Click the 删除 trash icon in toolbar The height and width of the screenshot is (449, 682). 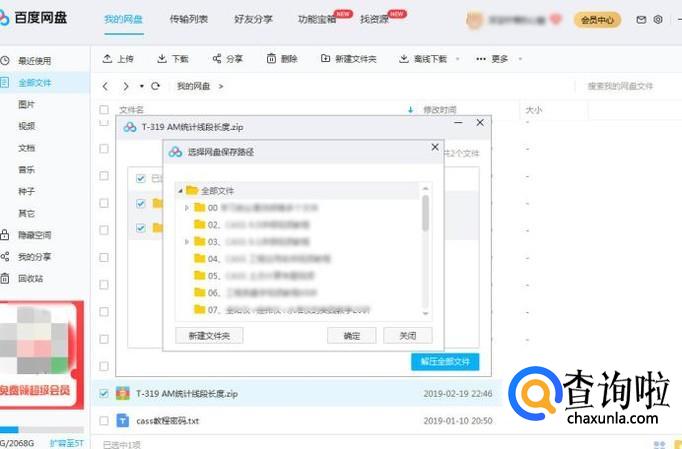271,58
